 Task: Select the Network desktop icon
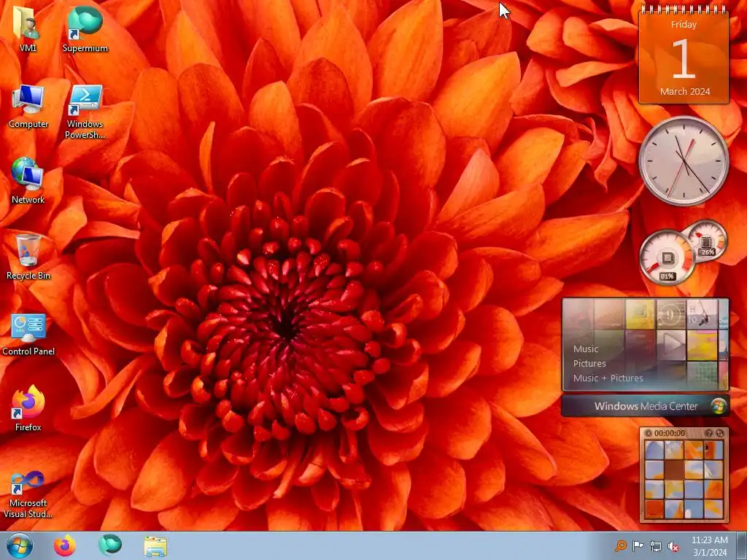28,181
